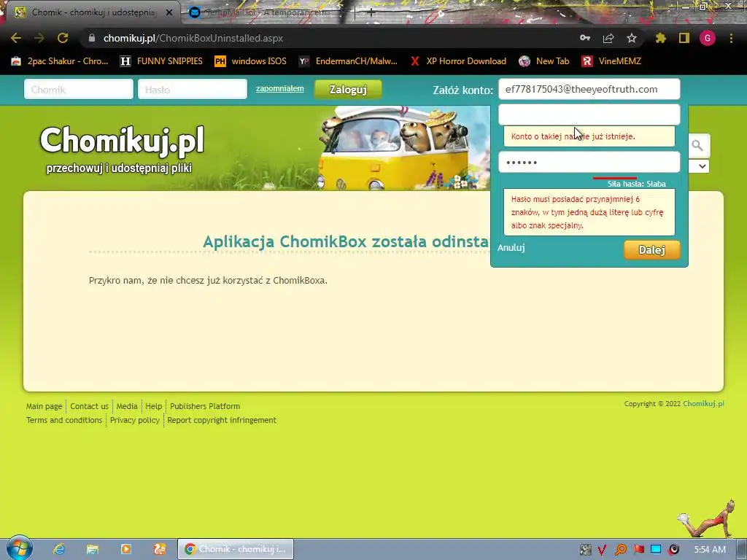Viewport: 747px width, 560px height.
Task: Click the Dalej next button
Action: coord(651,250)
